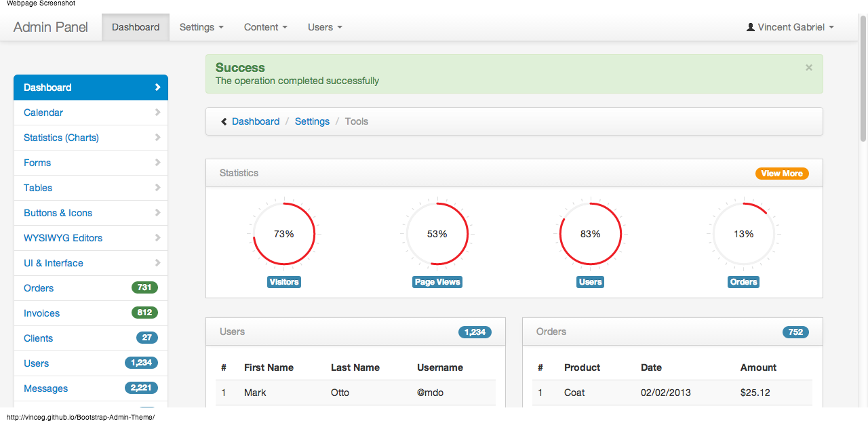Open Tables in the sidebar

tap(91, 188)
